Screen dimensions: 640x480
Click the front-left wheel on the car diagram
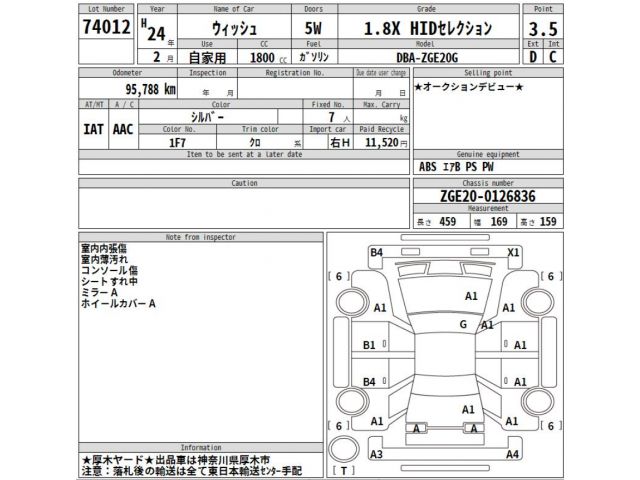[x=353, y=303]
